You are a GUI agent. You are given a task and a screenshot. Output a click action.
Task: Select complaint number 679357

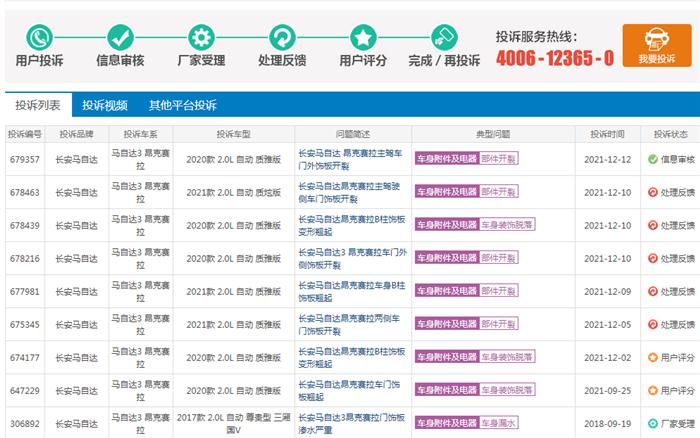(25, 159)
